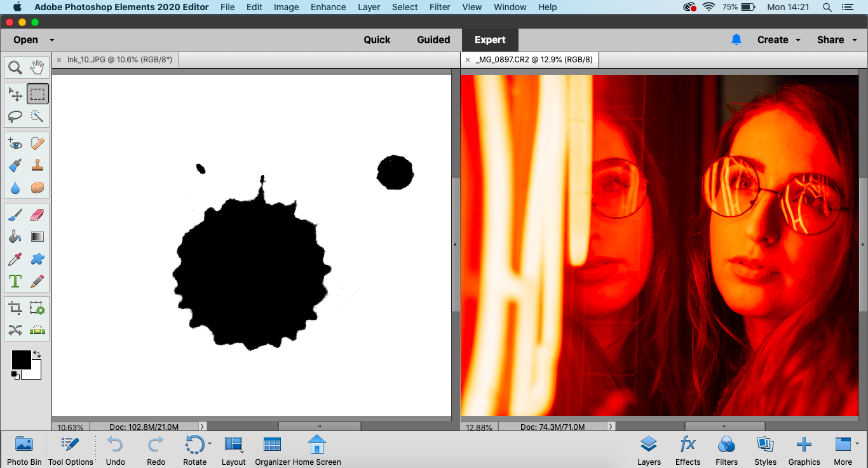Open the Layout dropdown
This screenshot has height=468, width=868.
(233, 450)
